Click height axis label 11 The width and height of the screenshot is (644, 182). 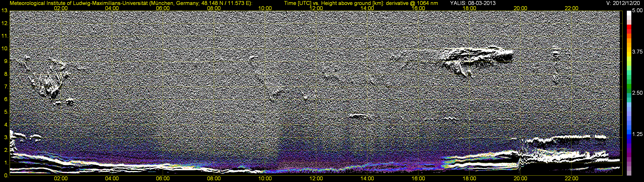coord(4,36)
